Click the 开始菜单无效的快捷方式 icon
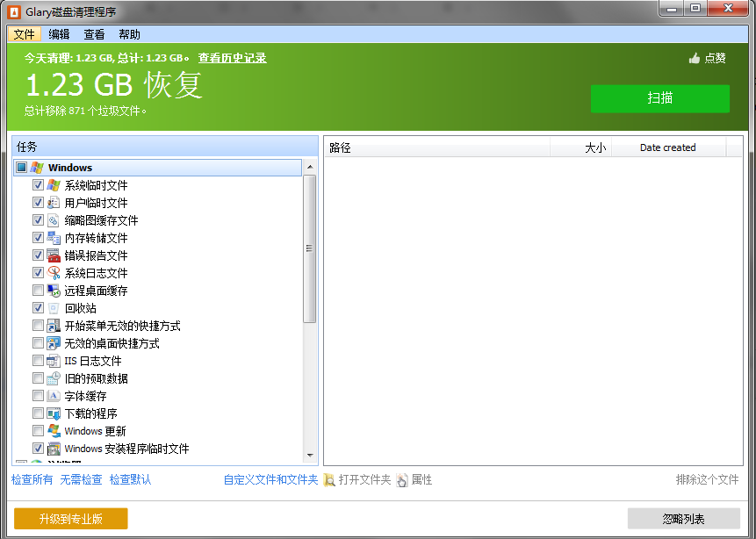 (x=54, y=326)
